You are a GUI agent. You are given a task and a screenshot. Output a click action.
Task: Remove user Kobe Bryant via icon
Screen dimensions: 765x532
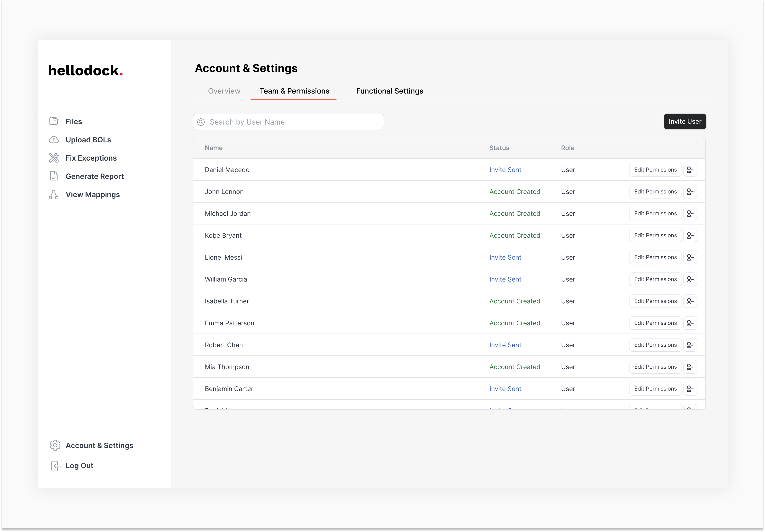pyautogui.click(x=690, y=235)
